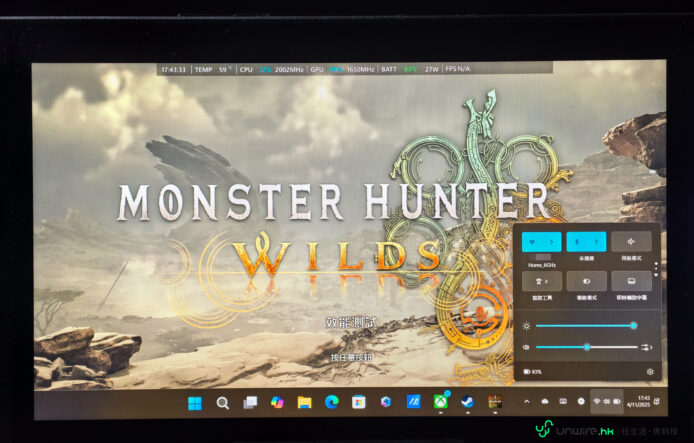Open Task View on the taskbar

tap(250, 403)
